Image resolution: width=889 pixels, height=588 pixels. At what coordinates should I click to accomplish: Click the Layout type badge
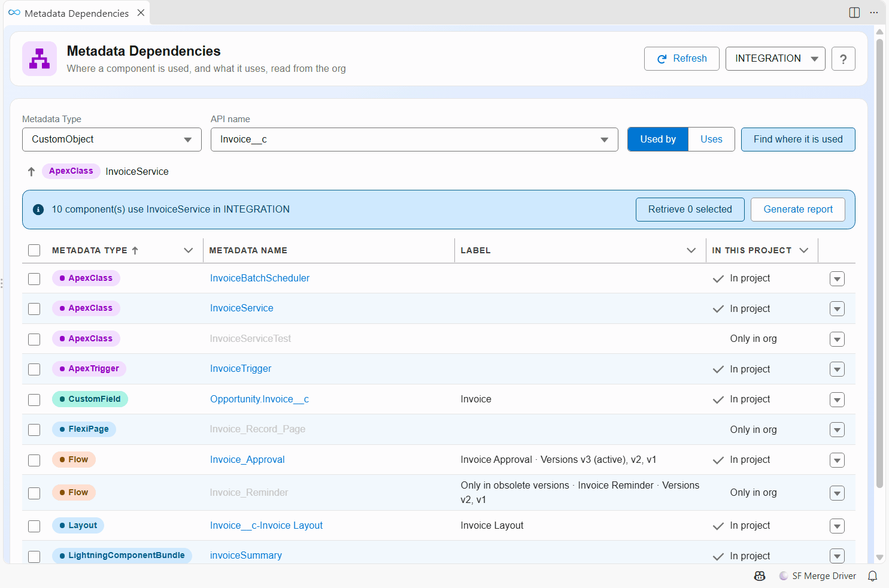tap(78, 525)
